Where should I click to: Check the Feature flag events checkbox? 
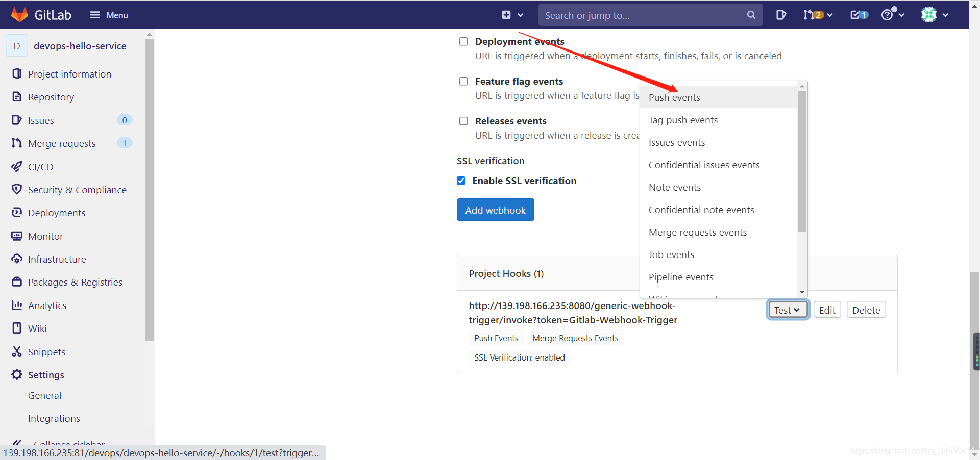coord(463,81)
